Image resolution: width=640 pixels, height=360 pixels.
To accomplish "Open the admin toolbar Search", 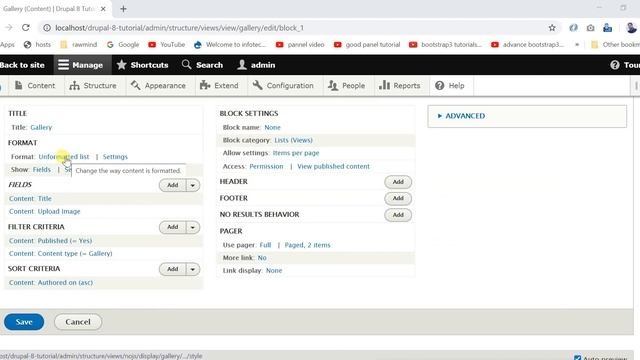I will click(202, 65).
